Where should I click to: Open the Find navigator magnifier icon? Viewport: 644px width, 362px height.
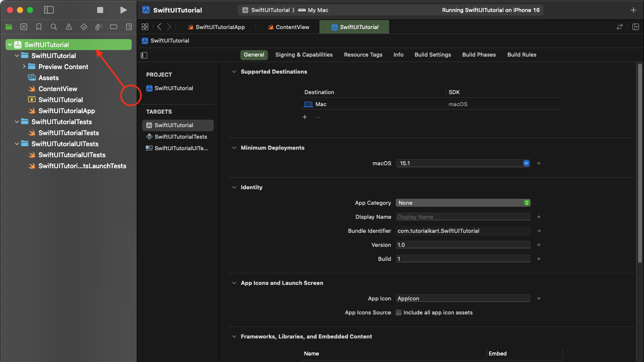point(54,27)
